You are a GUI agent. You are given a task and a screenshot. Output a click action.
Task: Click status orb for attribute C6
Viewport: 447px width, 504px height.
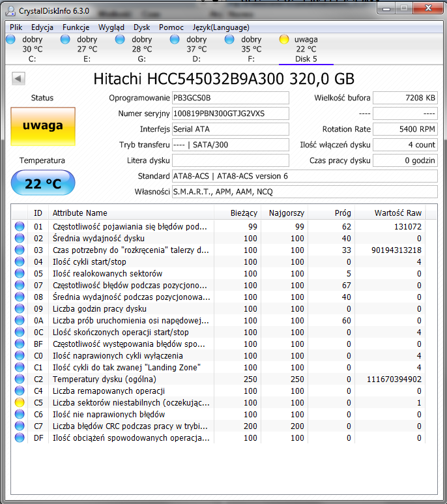click(20, 414)
